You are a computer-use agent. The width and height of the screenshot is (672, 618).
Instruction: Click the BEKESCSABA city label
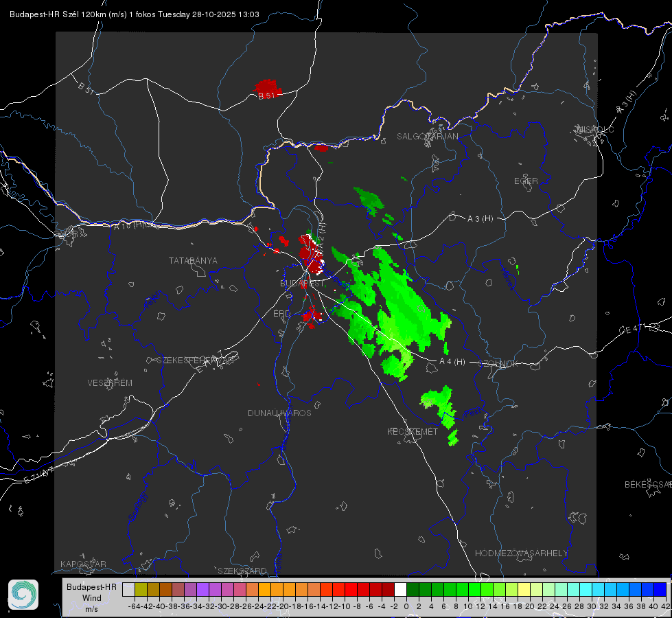[x=648, y=485]
